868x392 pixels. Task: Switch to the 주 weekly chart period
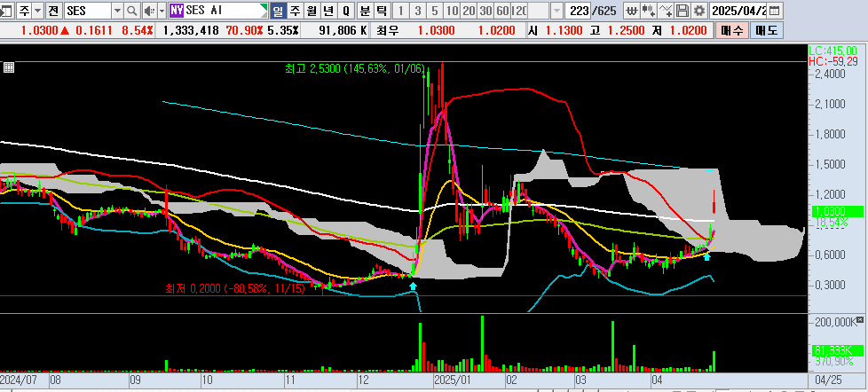[x=295, y=10]
